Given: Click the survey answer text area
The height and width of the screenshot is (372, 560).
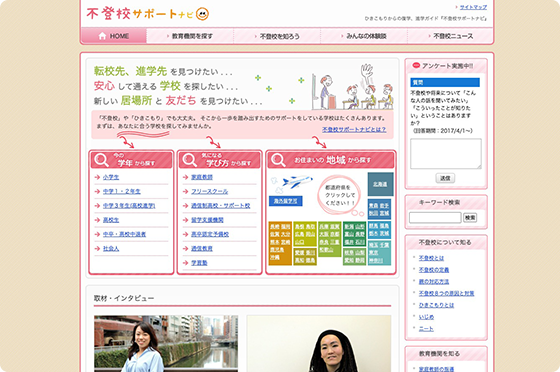Looking at the screenshot, I should click(x=445, y=154).
